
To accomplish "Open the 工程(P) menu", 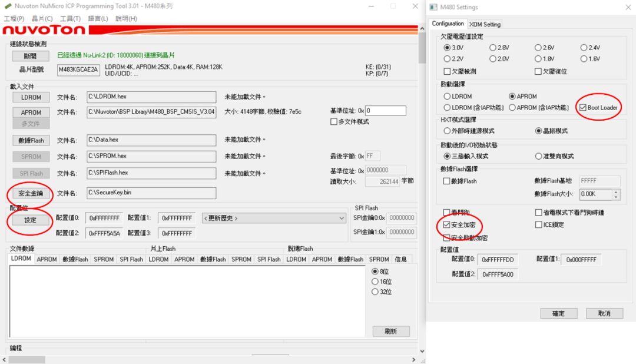I will click(14, 19).
